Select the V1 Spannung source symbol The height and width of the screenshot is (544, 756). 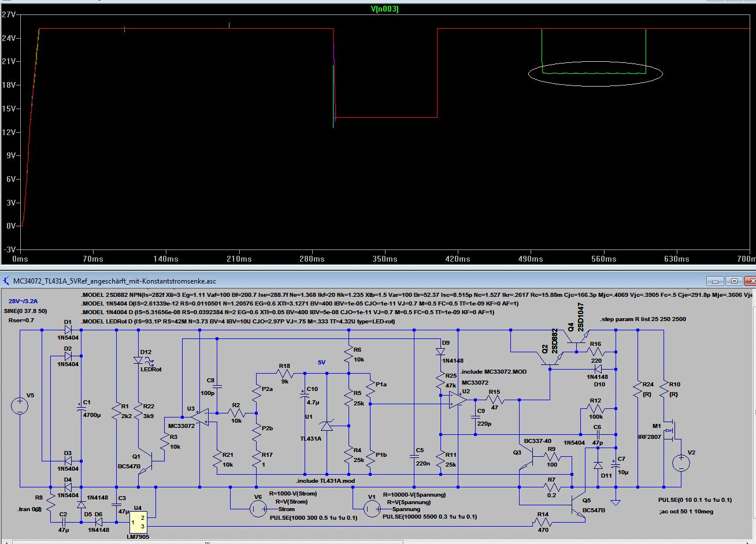[372, 508]
